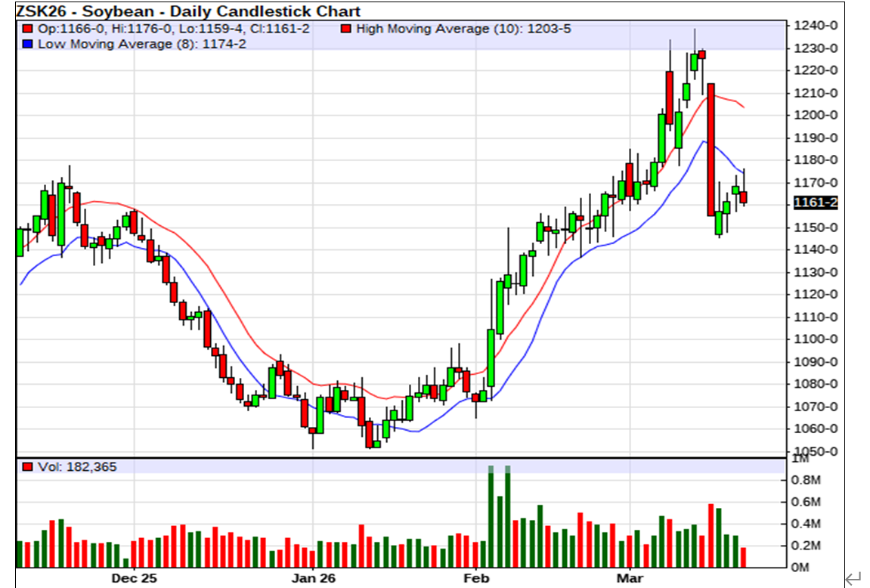Click the 0.8M volume axis label
This screenshot has height=588, width=870.
point(804,480)
